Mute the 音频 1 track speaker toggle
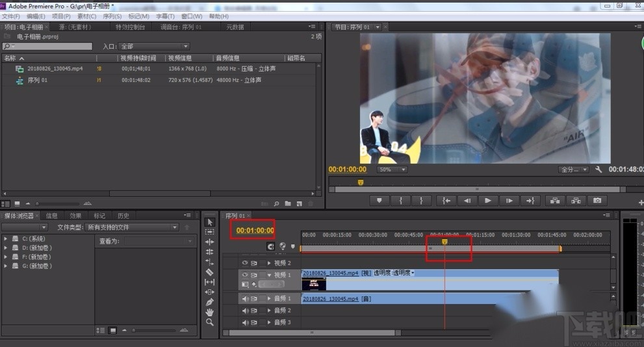Viewport: 644px width, 347px height. 245,299
